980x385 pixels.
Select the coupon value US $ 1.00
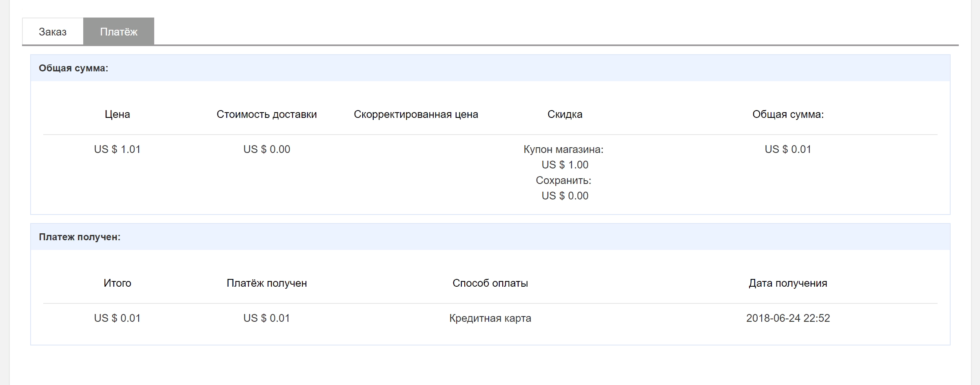coord(565,165)
